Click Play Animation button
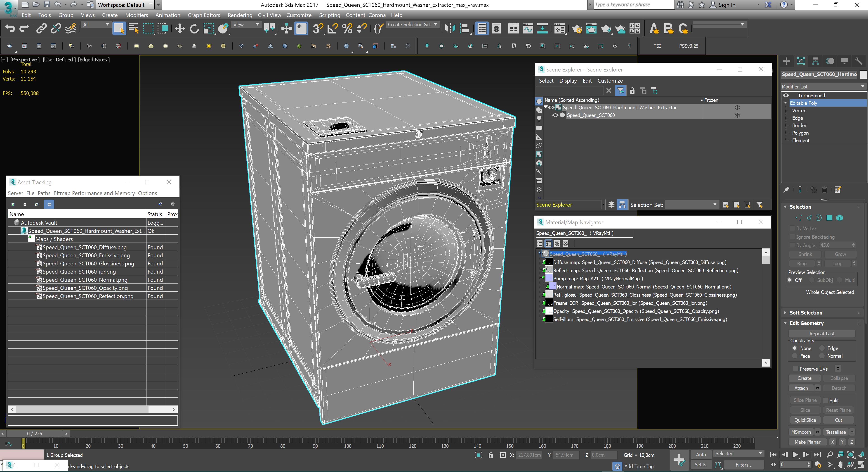 795,455
